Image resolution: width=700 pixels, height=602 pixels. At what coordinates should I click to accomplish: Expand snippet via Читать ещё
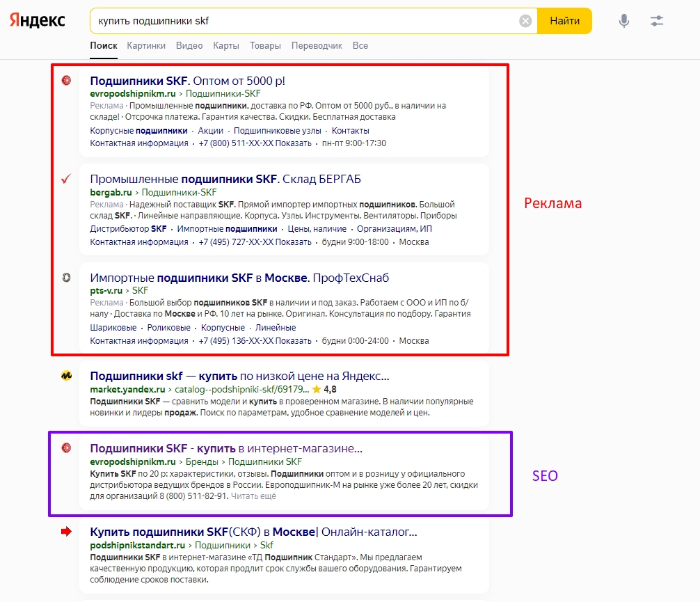[253, 496]
